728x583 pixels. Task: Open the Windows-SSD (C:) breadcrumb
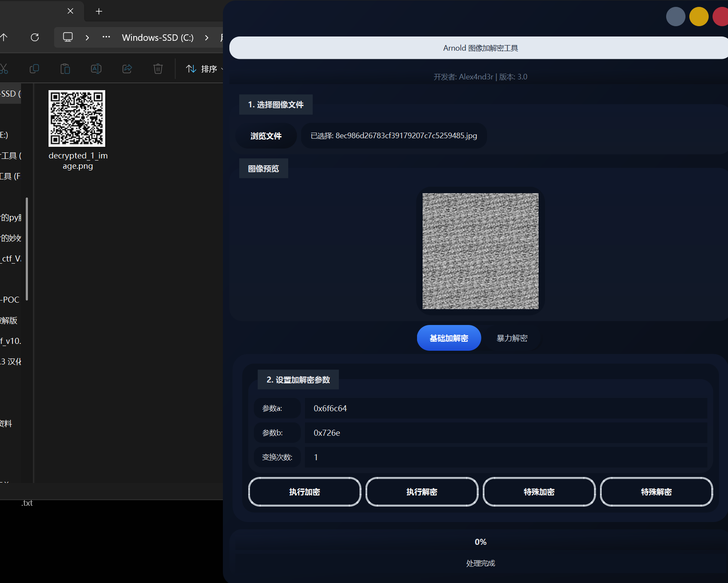[158, 37]
